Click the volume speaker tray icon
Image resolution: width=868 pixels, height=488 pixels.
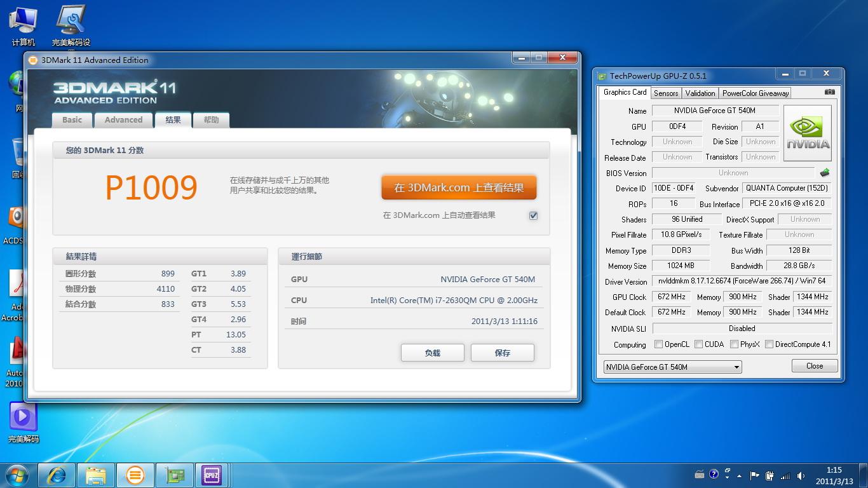point(801,475)
